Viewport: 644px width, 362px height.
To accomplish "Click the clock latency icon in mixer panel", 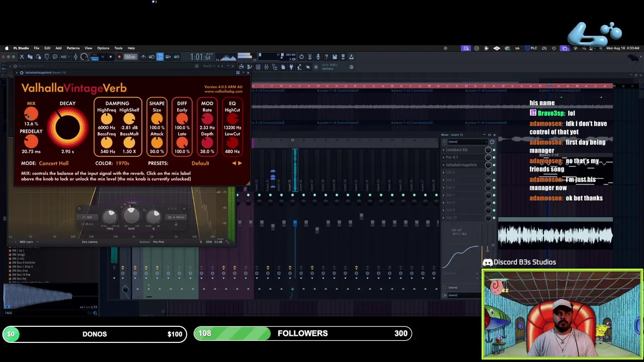I will [x=492, y=142].
